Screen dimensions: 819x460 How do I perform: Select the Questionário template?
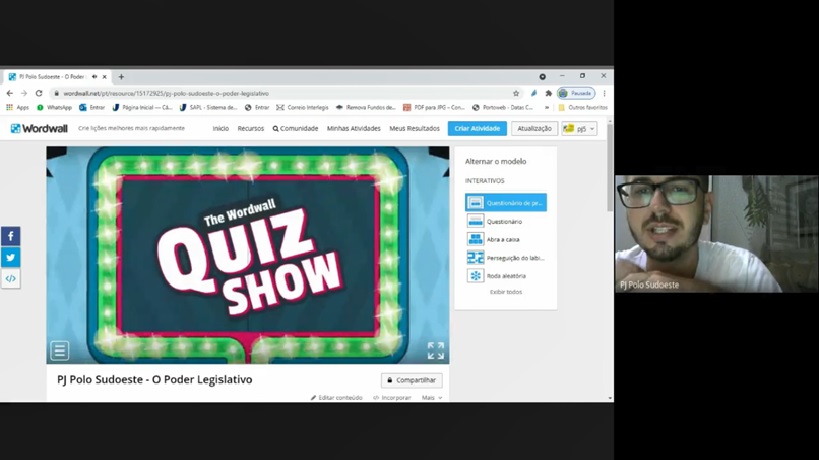[504, 222]
